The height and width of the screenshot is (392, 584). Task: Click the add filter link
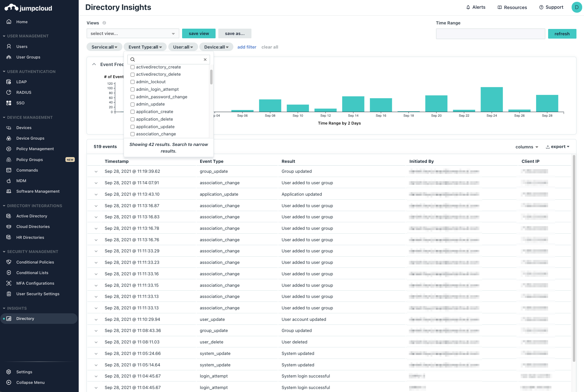click(247, 47)
